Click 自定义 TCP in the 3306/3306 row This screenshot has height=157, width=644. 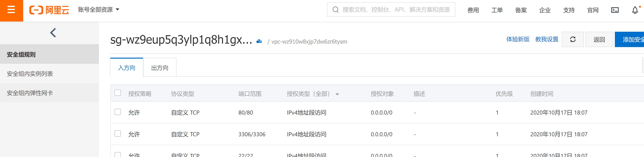(185, 135)
